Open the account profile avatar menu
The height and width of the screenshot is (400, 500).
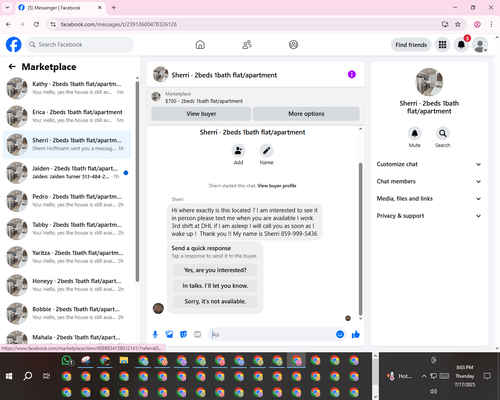tap(480, 45)
